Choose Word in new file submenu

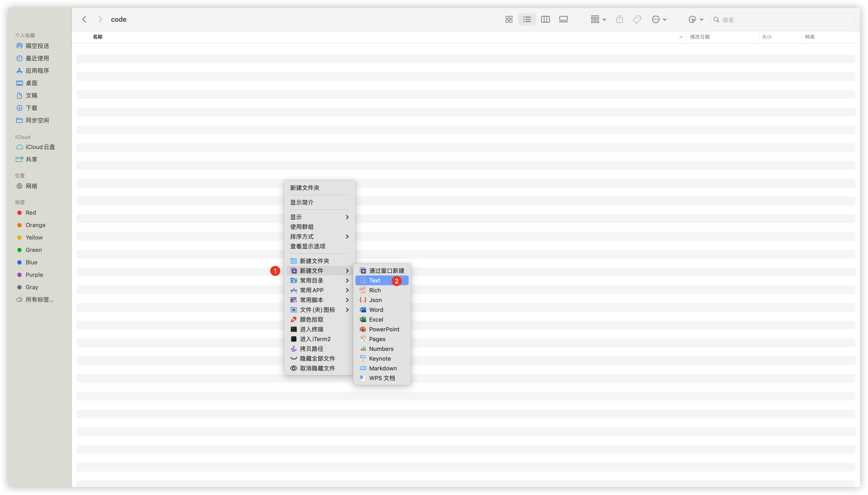(x=376, y=310)
